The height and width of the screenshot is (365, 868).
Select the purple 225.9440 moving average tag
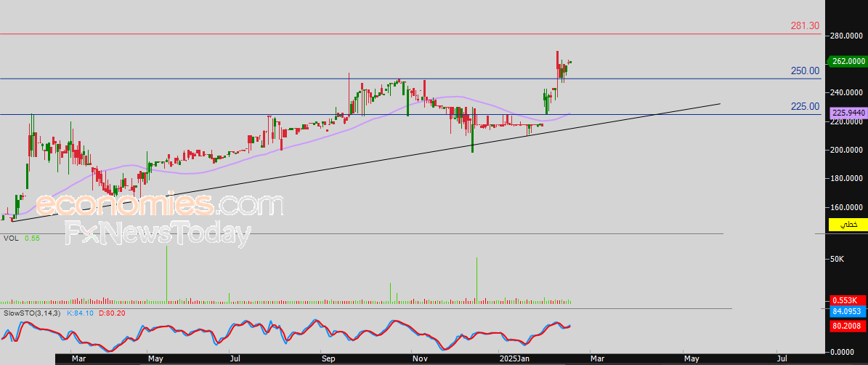click(848, 113)
